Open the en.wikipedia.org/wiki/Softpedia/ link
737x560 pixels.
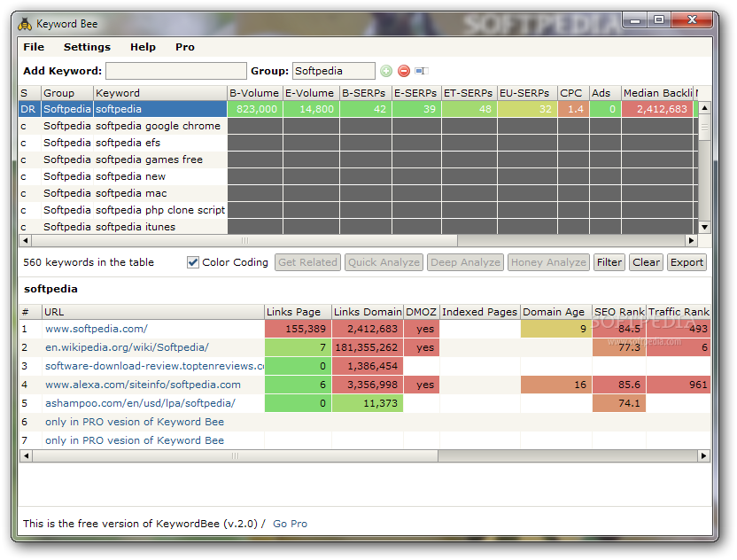[x=127, y=347]
